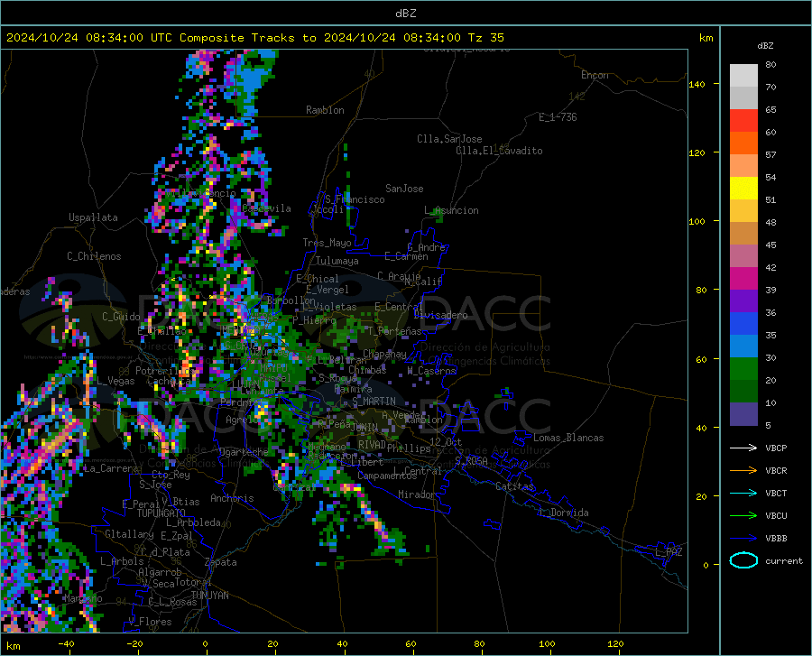
Task: Click the 'Divisadero' map label
Action: tap(440, 315)
